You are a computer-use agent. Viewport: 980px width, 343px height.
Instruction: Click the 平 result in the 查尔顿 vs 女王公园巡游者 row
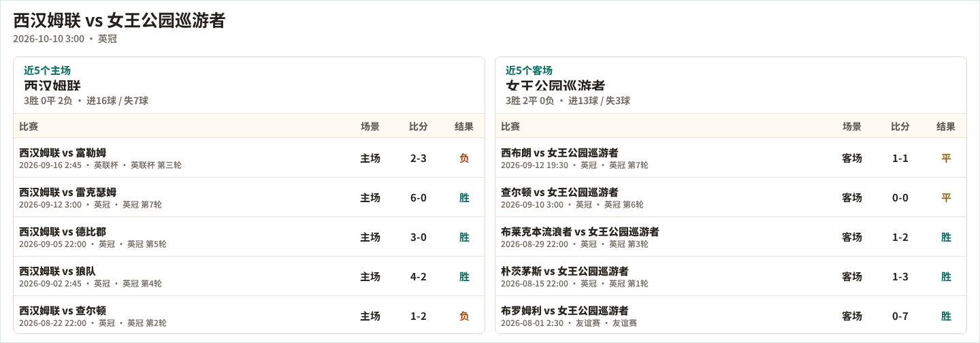click(x=946, y=198)
